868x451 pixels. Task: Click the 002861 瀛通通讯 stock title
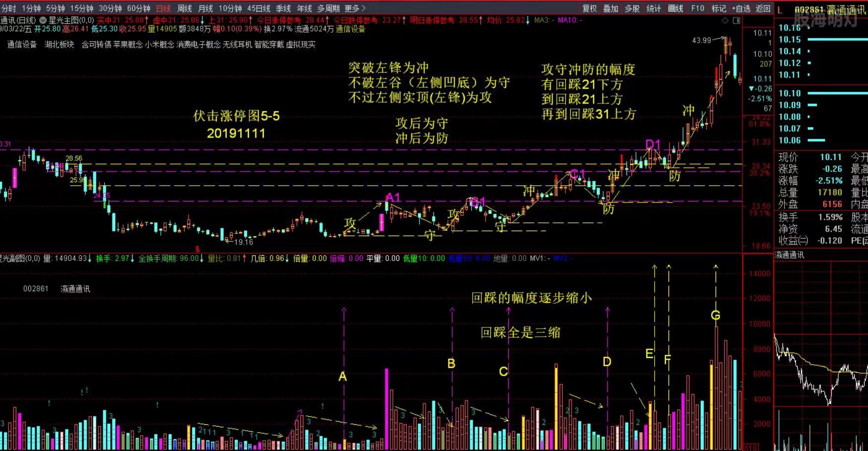click(x=830, y=10)
